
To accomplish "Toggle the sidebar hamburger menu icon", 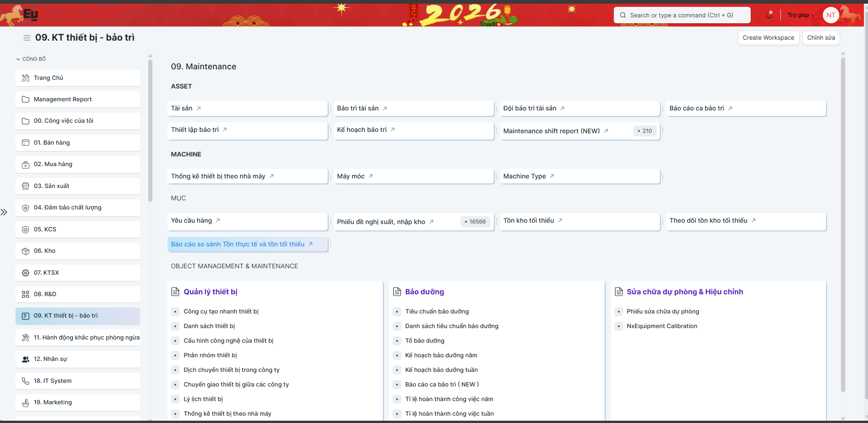I will 27,38.
